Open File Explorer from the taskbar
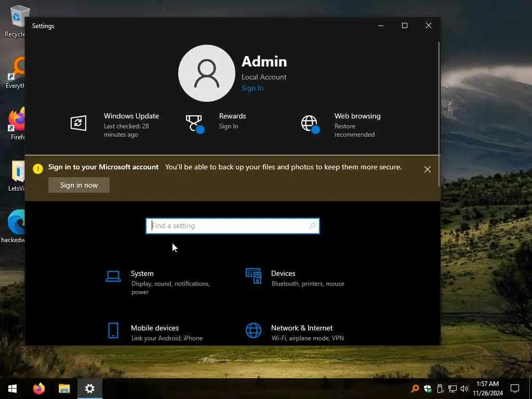532x399 pixels. click(64, 389)
